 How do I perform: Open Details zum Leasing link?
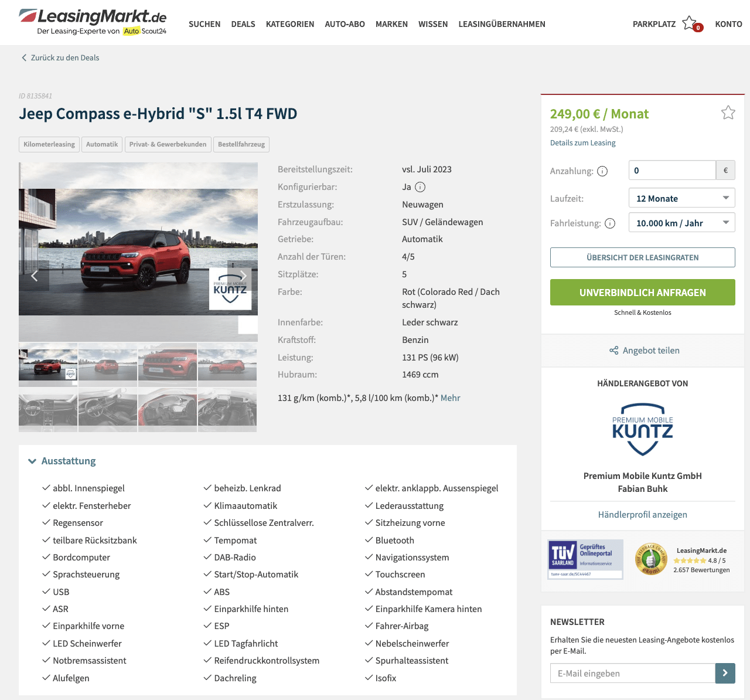click(x=582, y=142)
